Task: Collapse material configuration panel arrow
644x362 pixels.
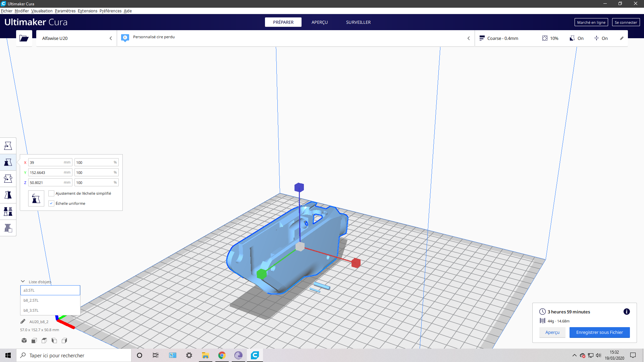Action: pos(469,38)
